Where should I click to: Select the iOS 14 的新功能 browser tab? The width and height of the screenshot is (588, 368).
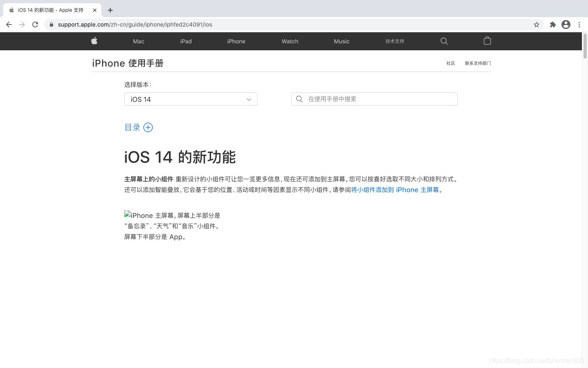coord(52,10)
